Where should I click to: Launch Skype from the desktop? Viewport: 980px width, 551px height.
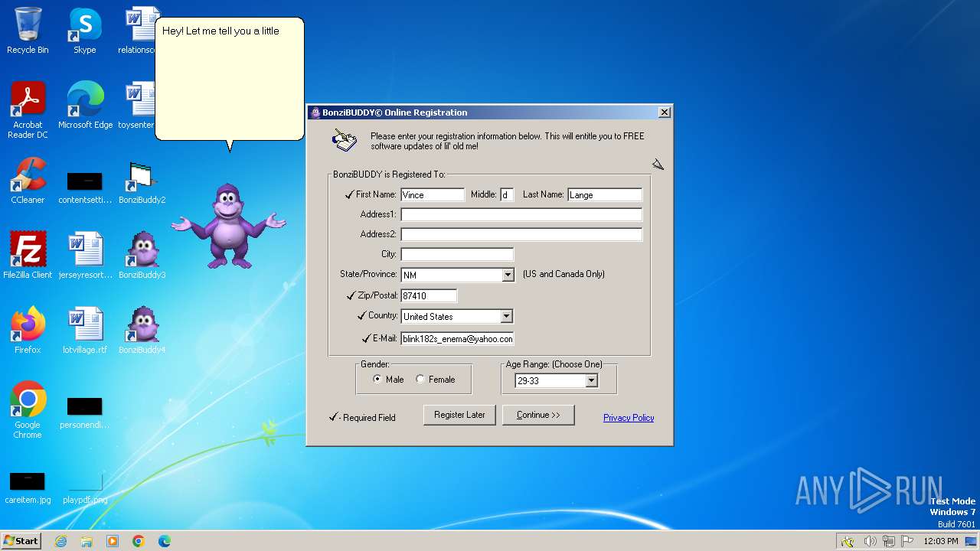point(85,31)
